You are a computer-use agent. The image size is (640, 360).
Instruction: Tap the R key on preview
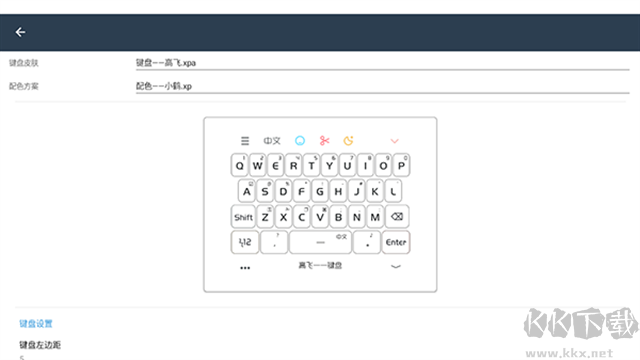pos(293,165)
